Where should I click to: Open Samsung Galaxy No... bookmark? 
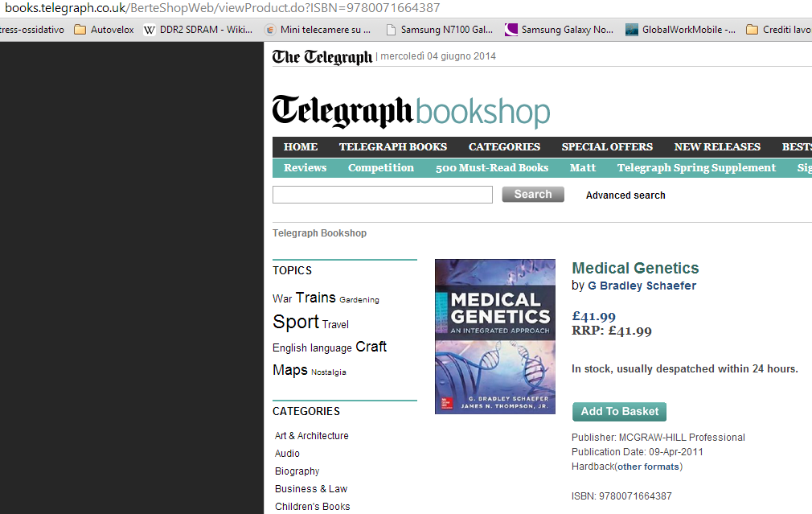[560, 30]
